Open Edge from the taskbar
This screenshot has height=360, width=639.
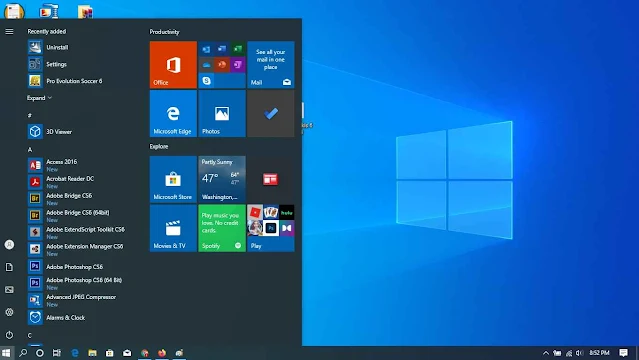point(75,353)
